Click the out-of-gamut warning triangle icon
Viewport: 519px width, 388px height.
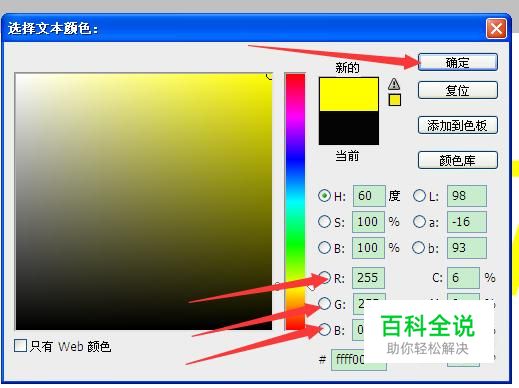(x=394, y=84)
